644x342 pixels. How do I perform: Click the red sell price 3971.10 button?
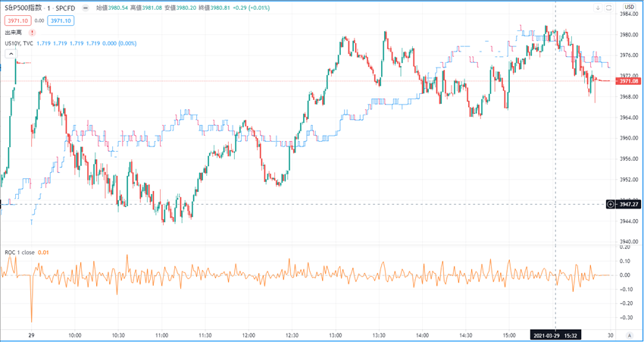(x=17, y=20)
